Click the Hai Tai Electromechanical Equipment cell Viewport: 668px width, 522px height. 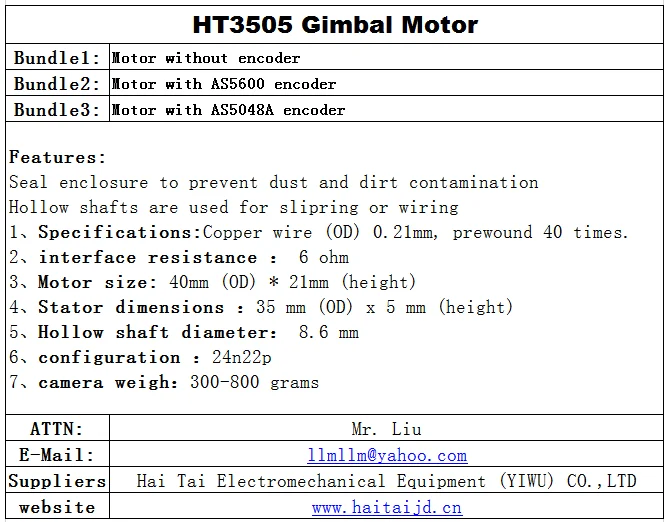click(386, 480)
